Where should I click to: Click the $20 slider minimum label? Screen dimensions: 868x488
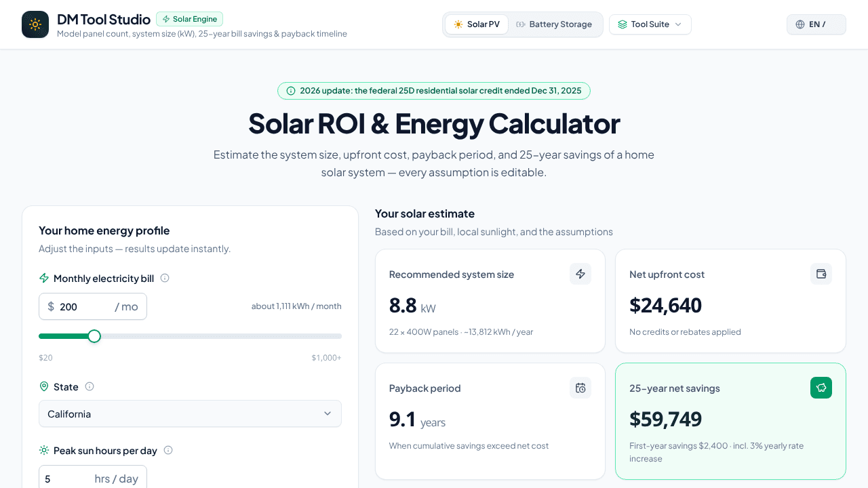click(45, 358)
